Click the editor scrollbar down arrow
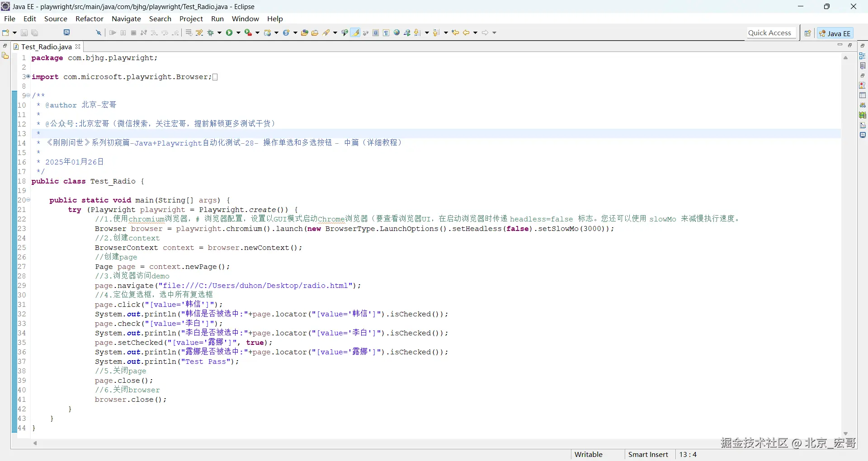 click(x=845, y=434)
